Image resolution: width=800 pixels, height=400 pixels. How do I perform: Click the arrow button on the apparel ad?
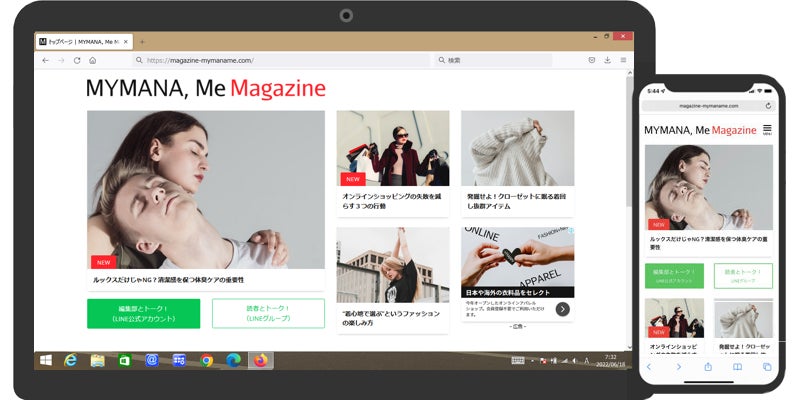[x=562, y=309]
